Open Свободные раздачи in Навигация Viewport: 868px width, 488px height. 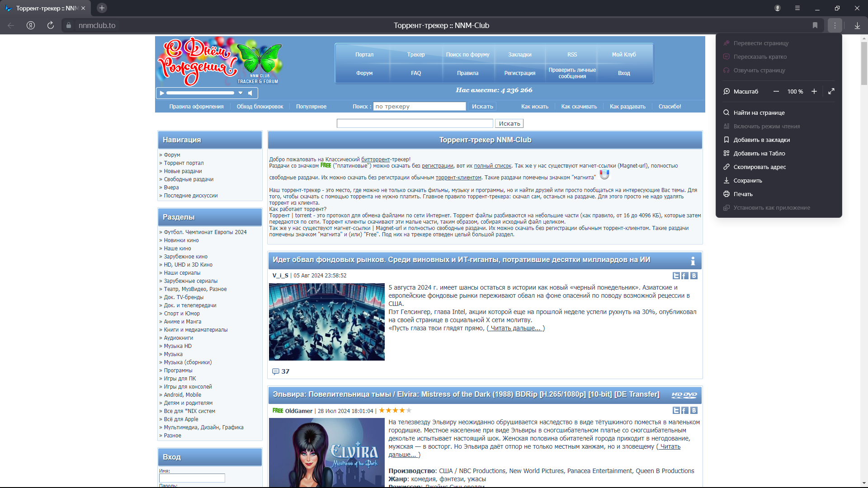(x=189, y=179)
